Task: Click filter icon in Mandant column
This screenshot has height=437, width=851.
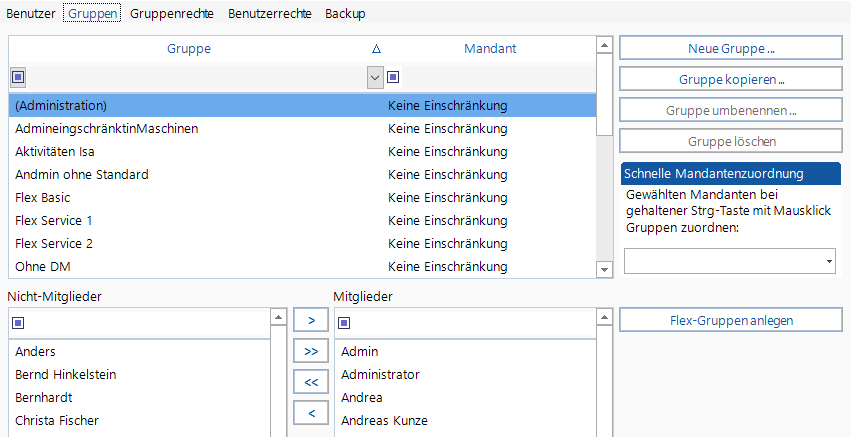Action: click(393, 77)
